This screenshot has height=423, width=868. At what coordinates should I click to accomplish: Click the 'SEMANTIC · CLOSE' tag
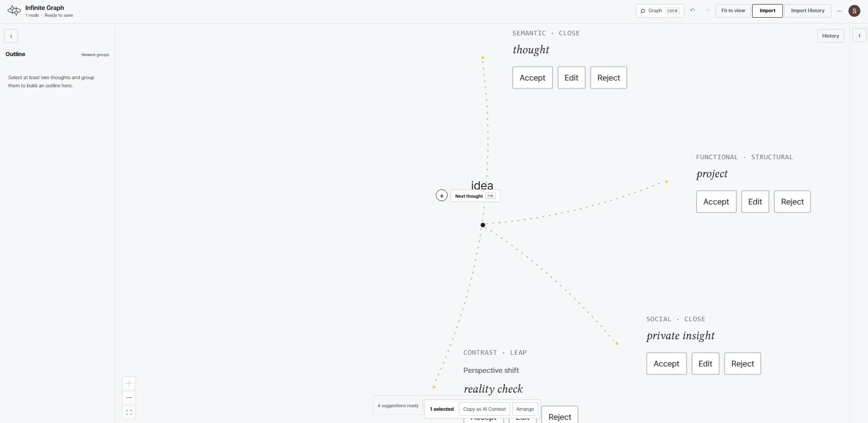(546, 33)
